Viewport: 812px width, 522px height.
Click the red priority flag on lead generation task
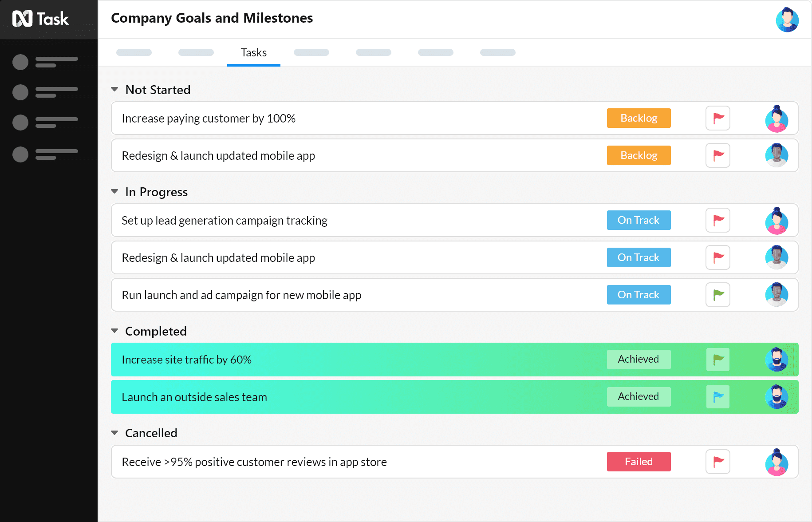[717, 220]
